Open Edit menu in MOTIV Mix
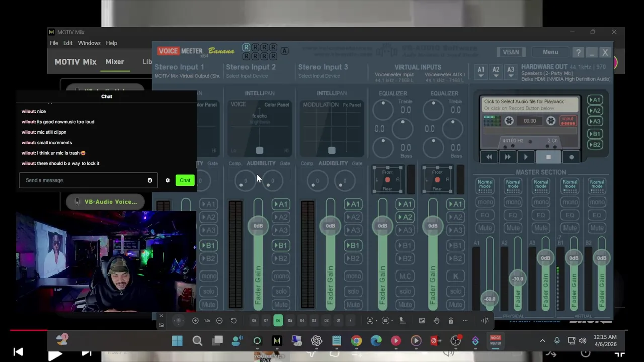644x362 pixels. point(68,43)
